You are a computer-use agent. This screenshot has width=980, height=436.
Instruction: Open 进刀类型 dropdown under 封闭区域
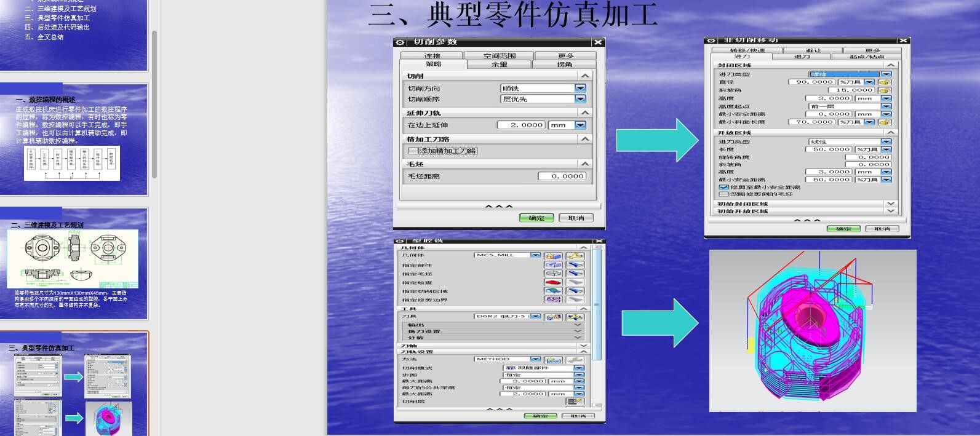(850, 74)
